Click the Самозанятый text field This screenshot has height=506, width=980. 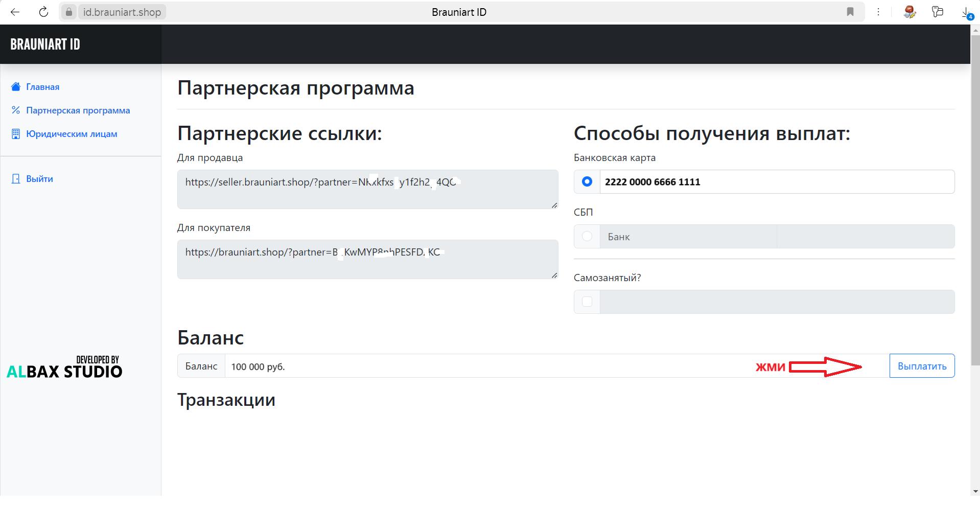[777, 302]
